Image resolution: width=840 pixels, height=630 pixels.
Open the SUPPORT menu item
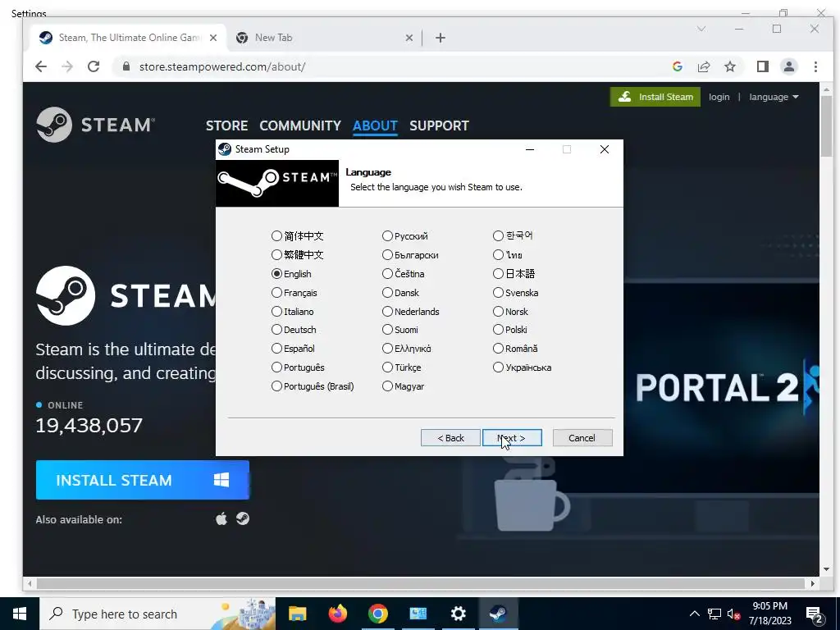(x=439, y=126)
